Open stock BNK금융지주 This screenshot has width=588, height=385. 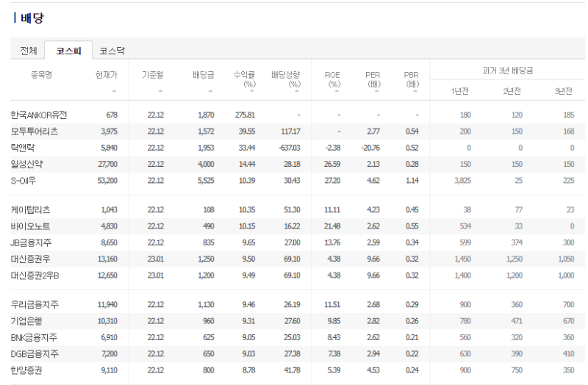[34, 338]
